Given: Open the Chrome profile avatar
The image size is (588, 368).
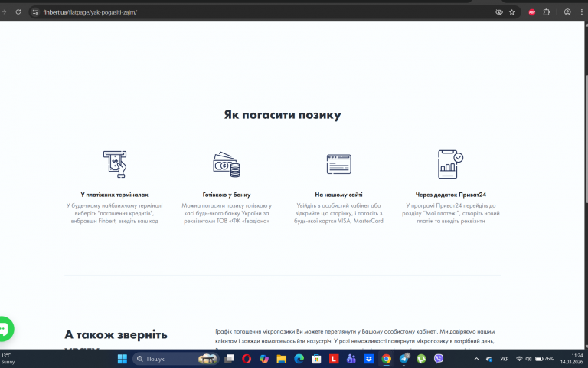Looking at the screenshot, I should click(x=567, y=12).
